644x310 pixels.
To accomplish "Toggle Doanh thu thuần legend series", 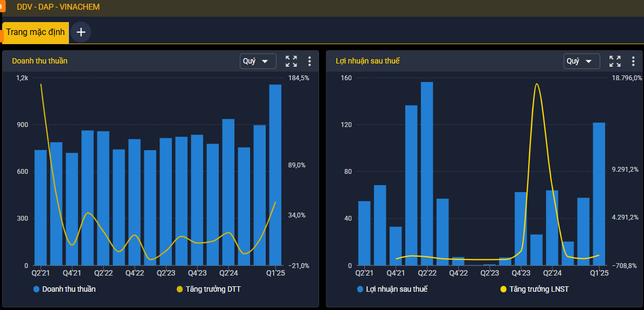I will coord(65,289).
